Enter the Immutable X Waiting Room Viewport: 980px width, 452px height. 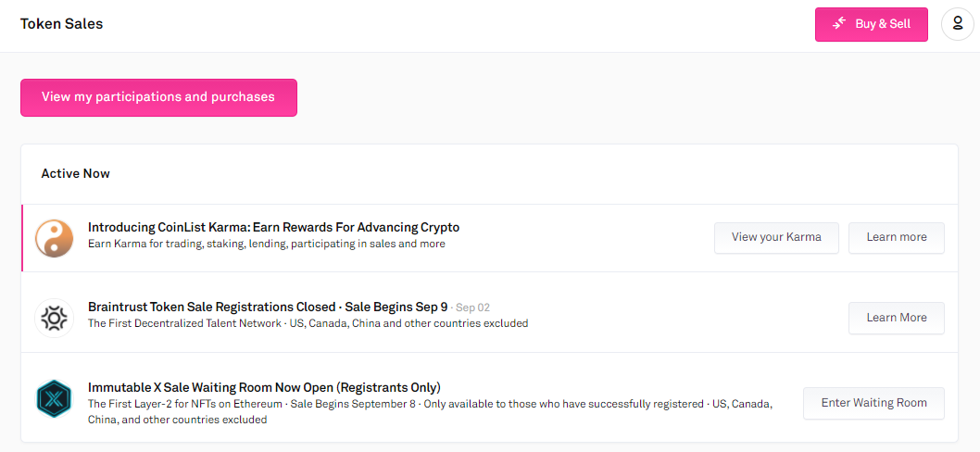click(x=873, y=403)
